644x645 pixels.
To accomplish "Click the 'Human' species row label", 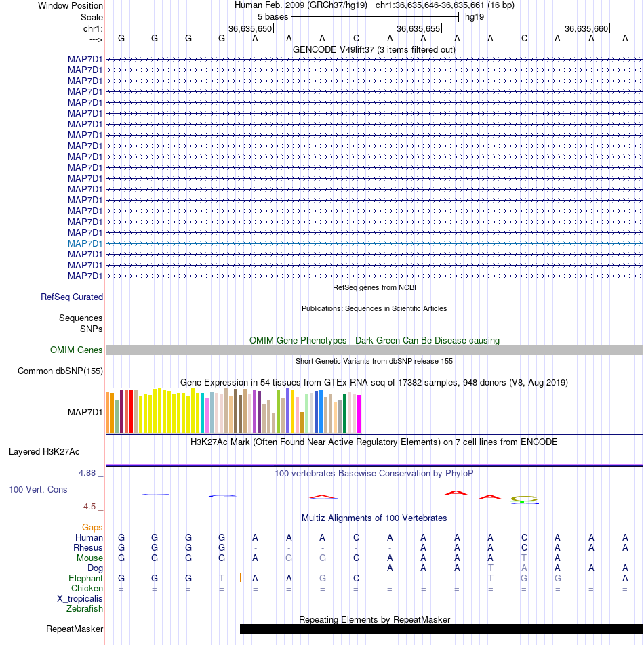I will (89, 538).
